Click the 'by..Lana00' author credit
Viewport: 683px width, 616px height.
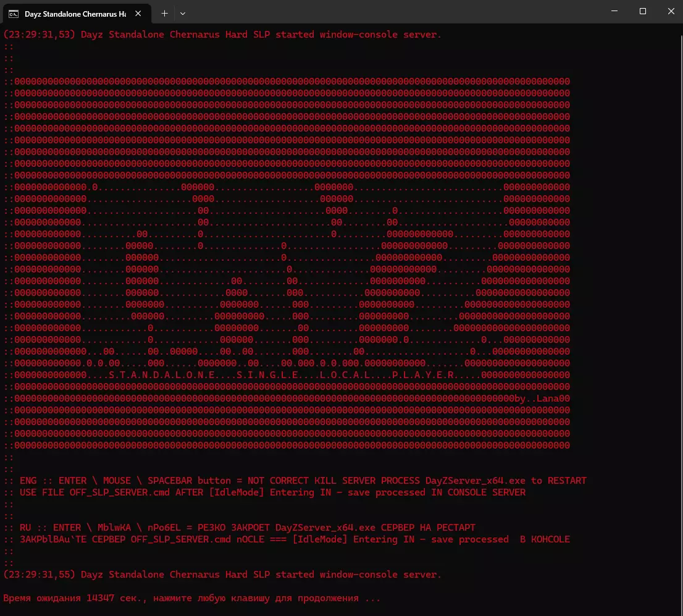pos(542,399)
